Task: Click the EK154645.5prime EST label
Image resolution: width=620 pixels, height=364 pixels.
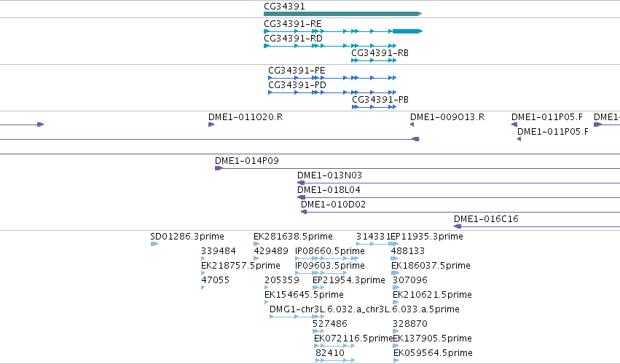Action: pos(304,295)
